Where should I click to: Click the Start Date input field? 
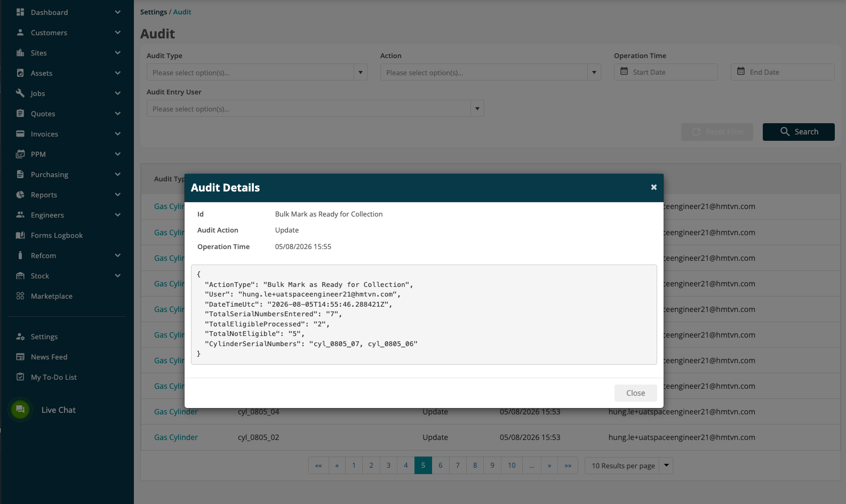(666, 72)
